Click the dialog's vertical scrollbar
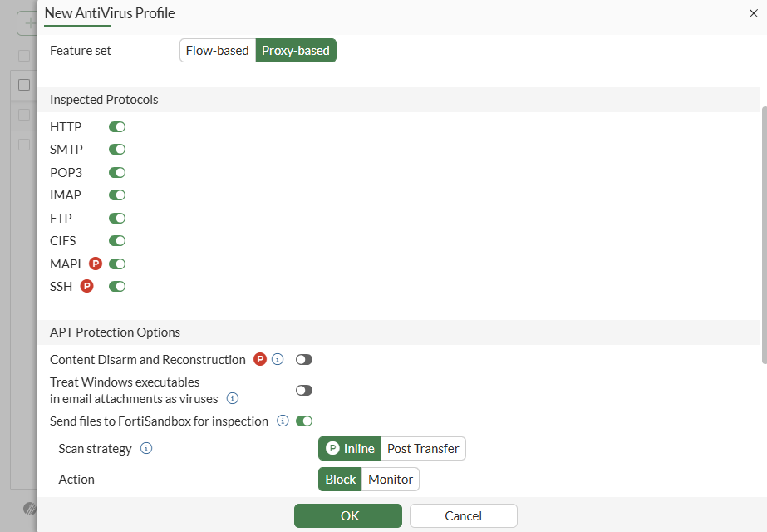Screen dimensions: 767x532 pyautogui.click(x=764, y=233)
